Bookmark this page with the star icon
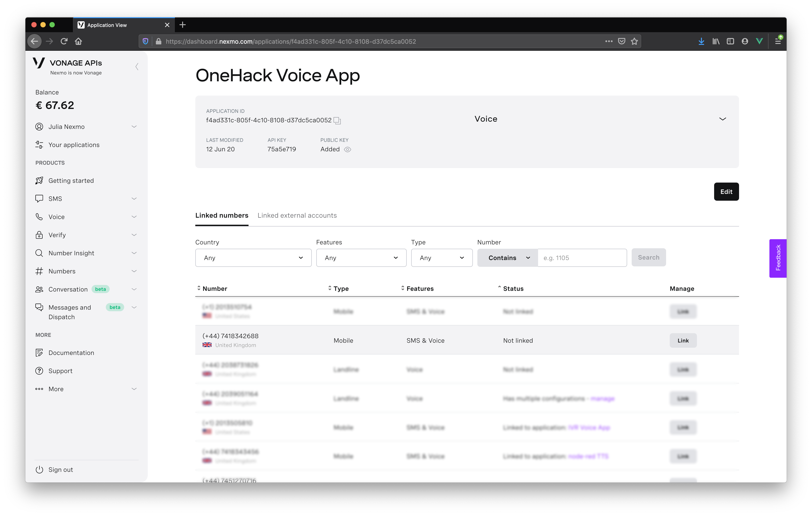Screen dimensions: 812x516 (634, 41)
